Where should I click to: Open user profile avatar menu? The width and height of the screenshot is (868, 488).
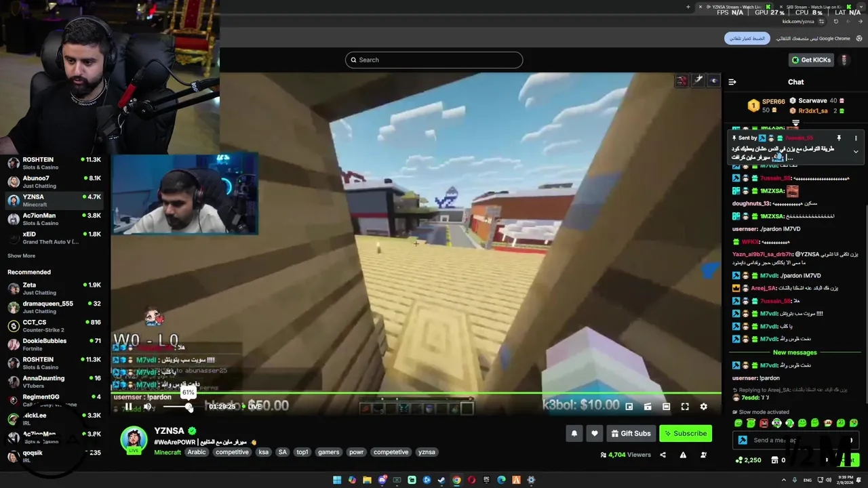click(844, 60)
